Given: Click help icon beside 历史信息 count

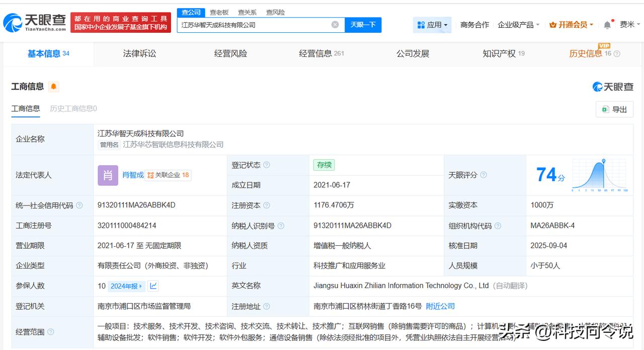Looking at the screenshot, I should 617,54.
